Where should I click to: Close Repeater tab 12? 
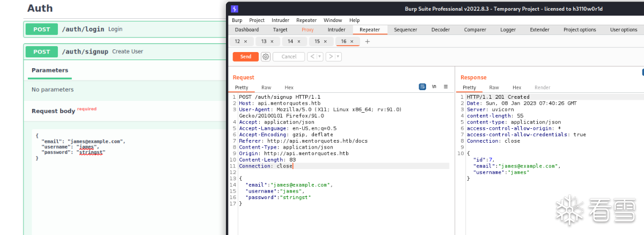pyautogui.click(x=246, y=41)
